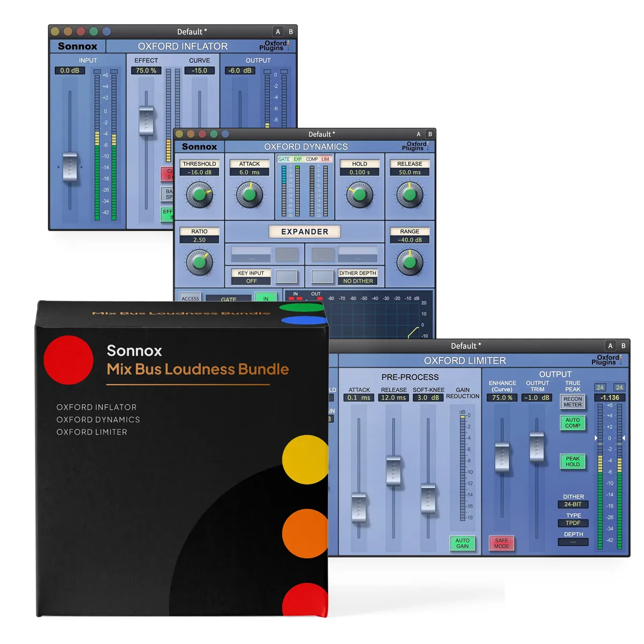Click the HOLD knob in Dynamics
The height and width of the screenshot is (644, 644).
(360, 195)
